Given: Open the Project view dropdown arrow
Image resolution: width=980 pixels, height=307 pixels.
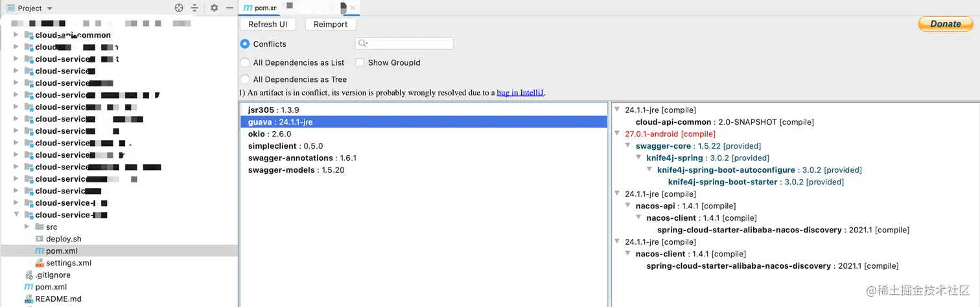Looking at the screenshot, I should (x=51, y=8).
